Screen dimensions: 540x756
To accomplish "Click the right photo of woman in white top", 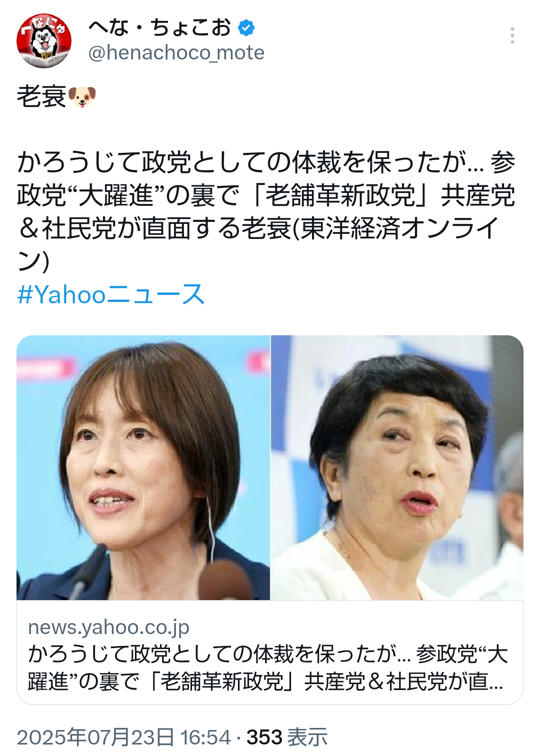I will tap(397, 467).
